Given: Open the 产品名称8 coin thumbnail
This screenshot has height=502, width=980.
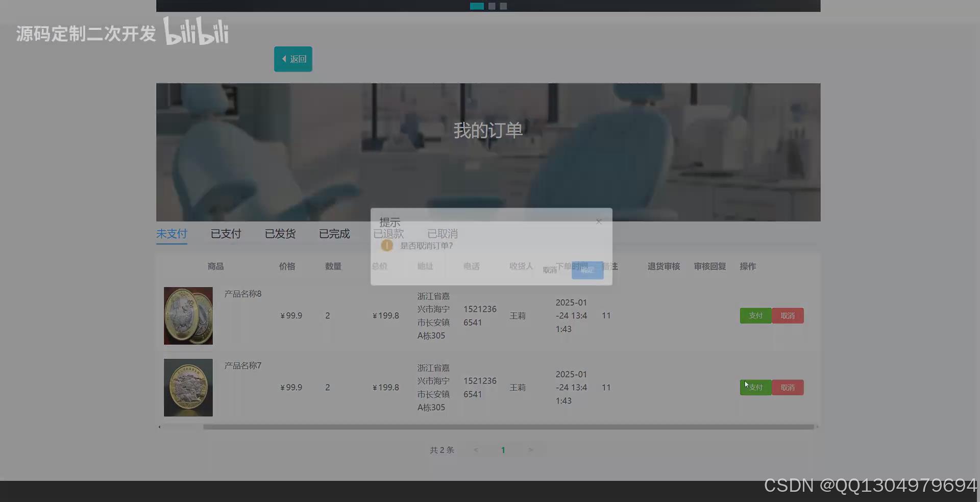Looking at the screenshot, I should (188, 315).
